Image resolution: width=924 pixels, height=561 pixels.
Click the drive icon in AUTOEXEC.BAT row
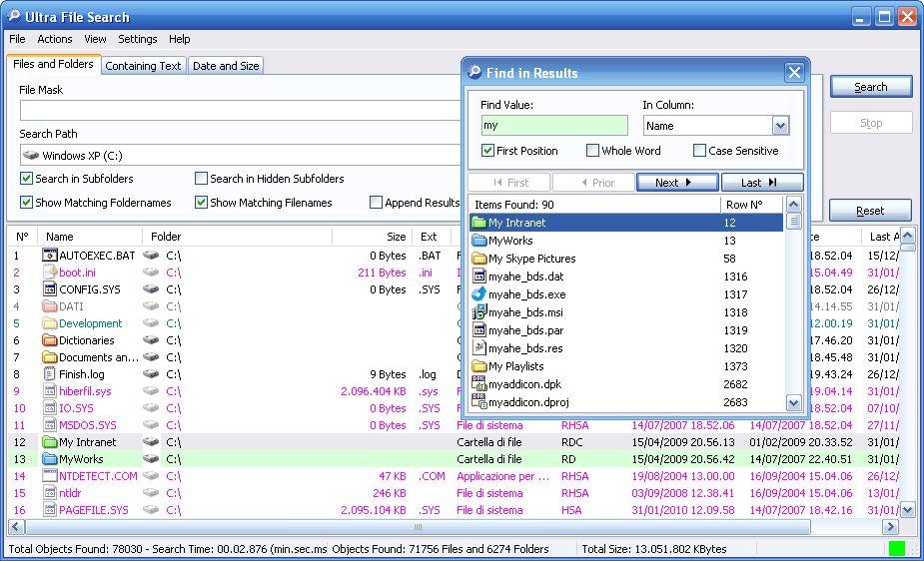151,255
